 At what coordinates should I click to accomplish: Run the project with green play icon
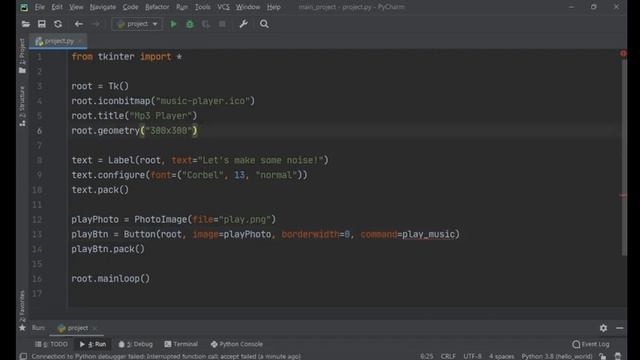click(173, 24)
